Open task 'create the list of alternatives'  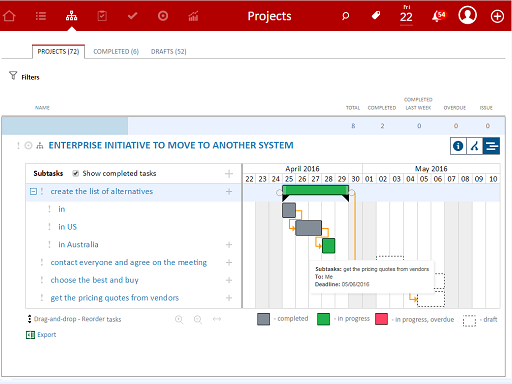click(x=102, y=191)
